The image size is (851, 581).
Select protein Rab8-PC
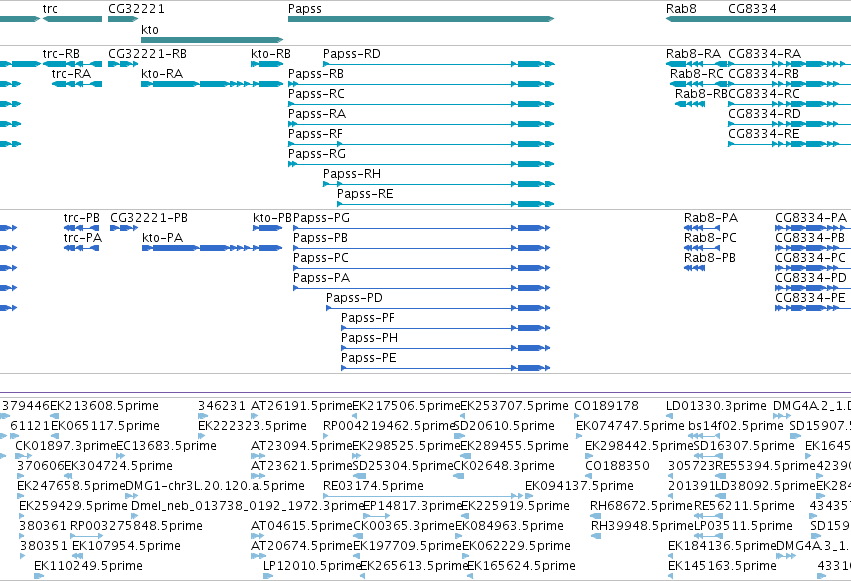[702, 248]
